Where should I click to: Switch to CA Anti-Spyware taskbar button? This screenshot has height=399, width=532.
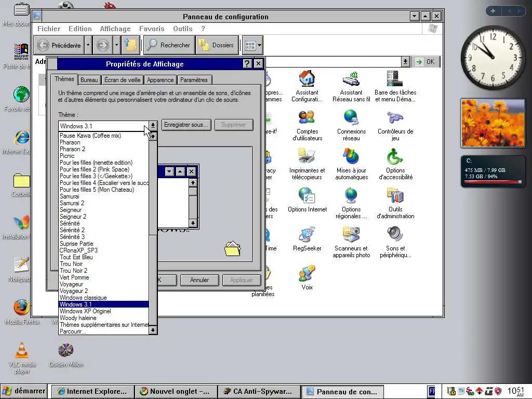tap(259, 392)
